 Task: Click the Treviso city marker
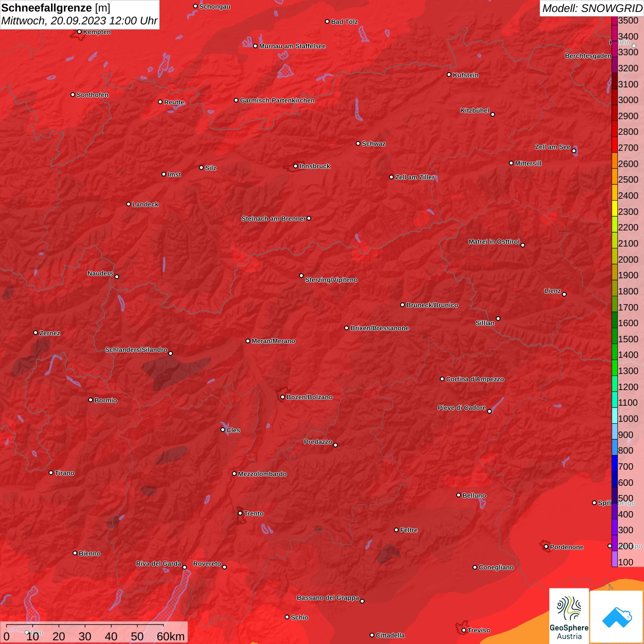pos(464,630)
